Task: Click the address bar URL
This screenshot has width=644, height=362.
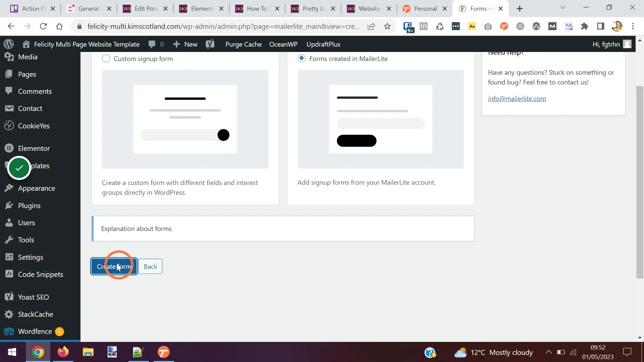Action: [223, 26]
